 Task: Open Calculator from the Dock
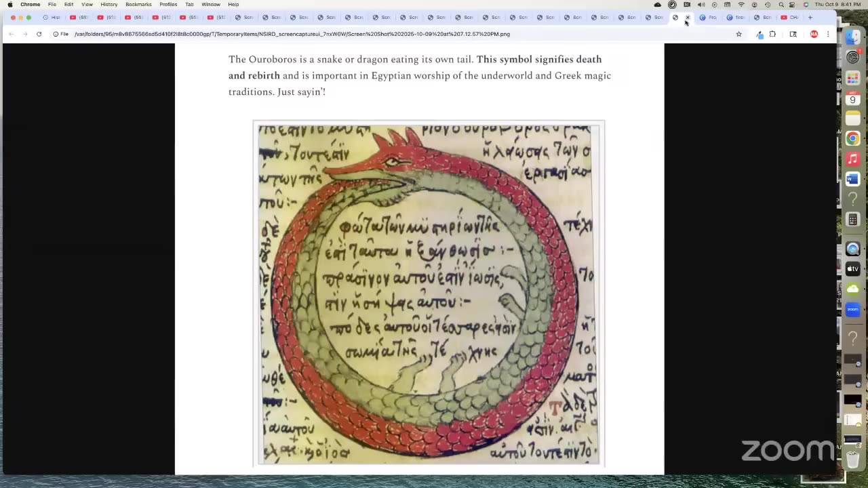pyautogui.click(x=853, y=220)
